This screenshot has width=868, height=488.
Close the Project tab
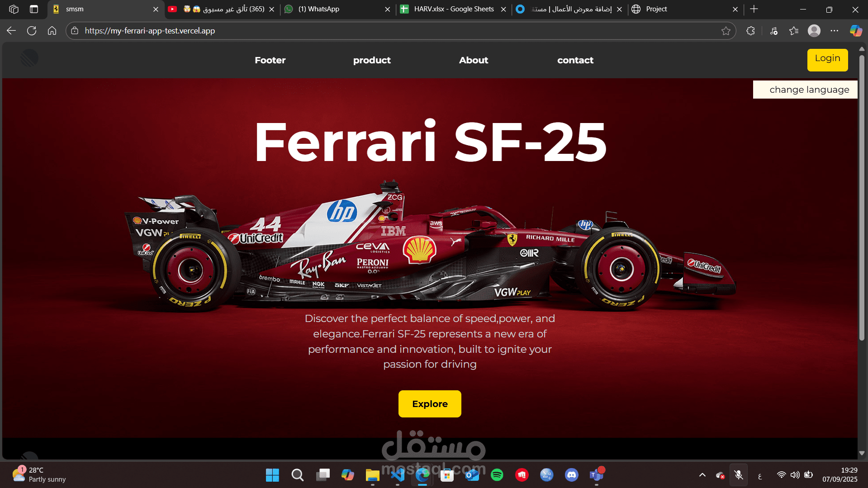[x=735, y=9]
